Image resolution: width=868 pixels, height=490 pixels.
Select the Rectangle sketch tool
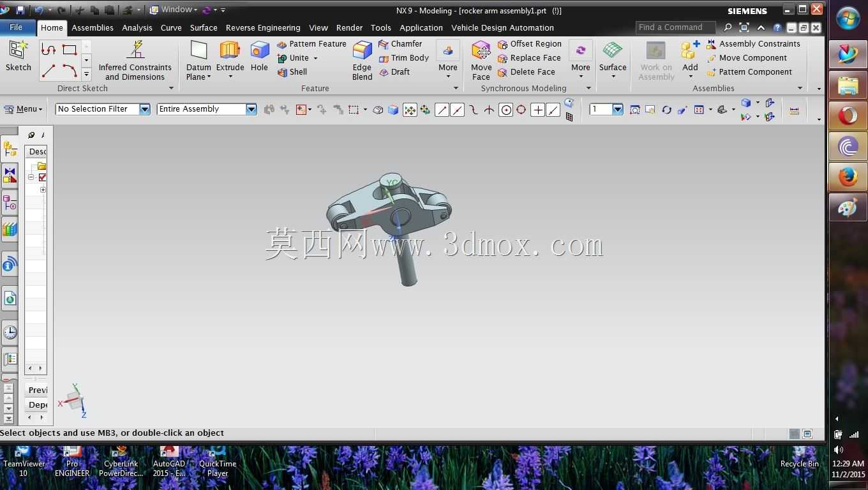coord(70,50)
